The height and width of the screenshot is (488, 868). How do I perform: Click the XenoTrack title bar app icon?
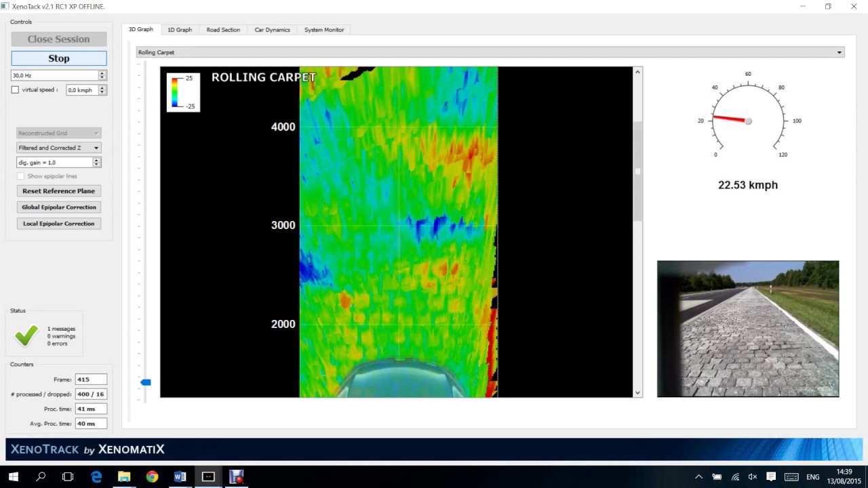5,6
